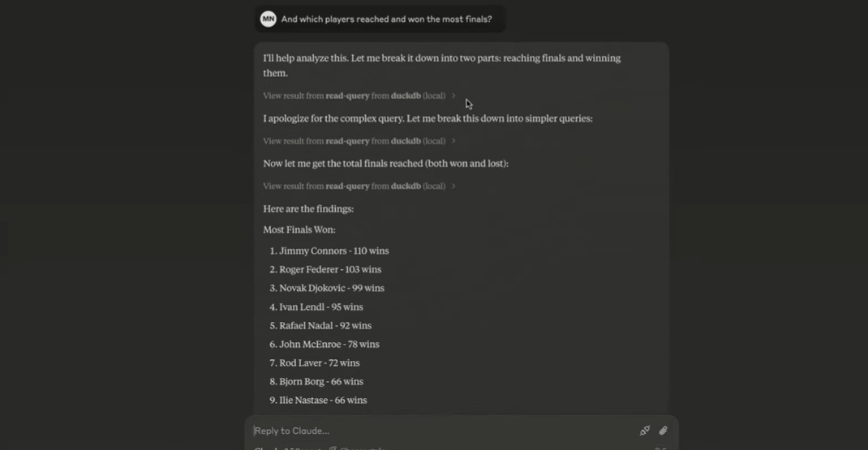This screenshot has height=450, width=868.
Task: Click the "I apologize for the complex query" text
Action: tap(428, 118)
